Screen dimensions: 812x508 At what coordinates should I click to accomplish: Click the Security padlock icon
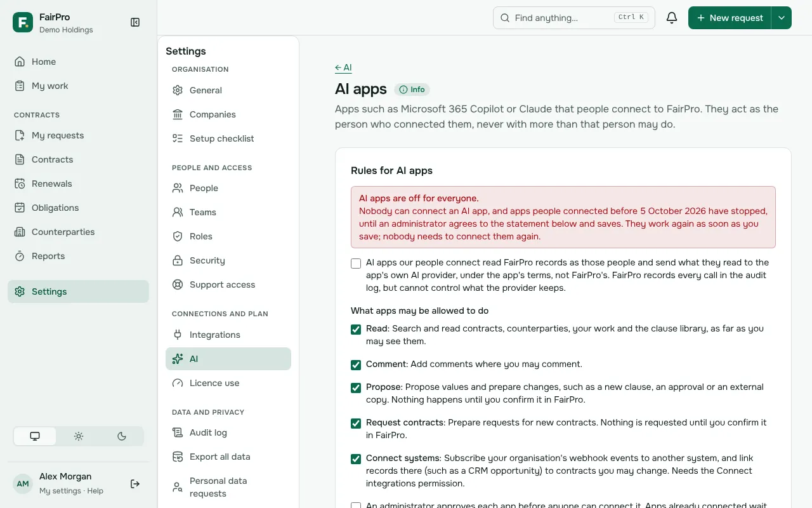[x=178, y=260]
